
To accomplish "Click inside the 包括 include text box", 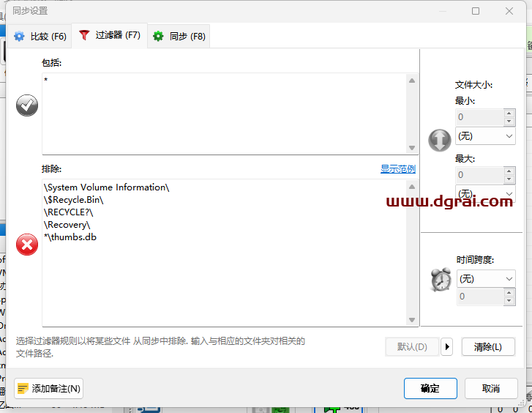I will tap(225, 114).
